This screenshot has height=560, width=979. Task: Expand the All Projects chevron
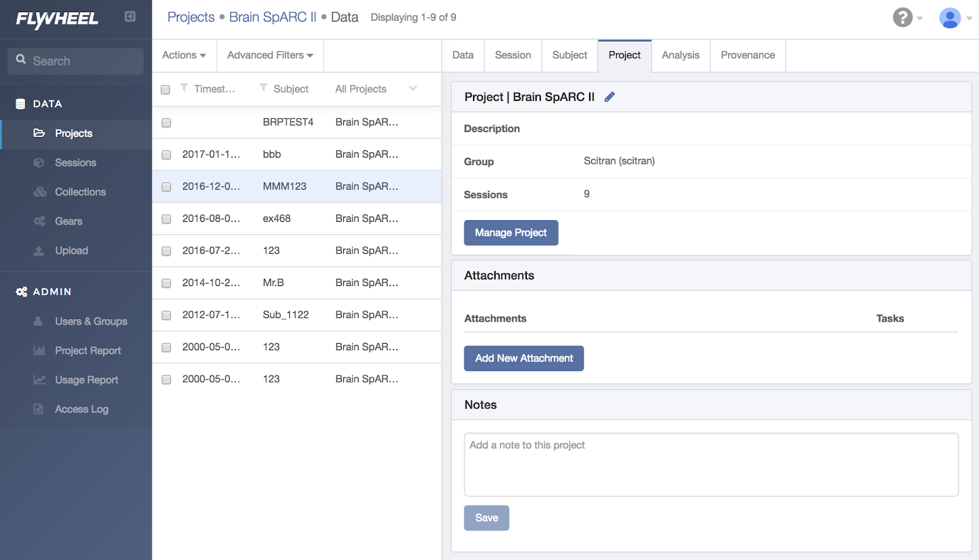click(x=413, y=88)
